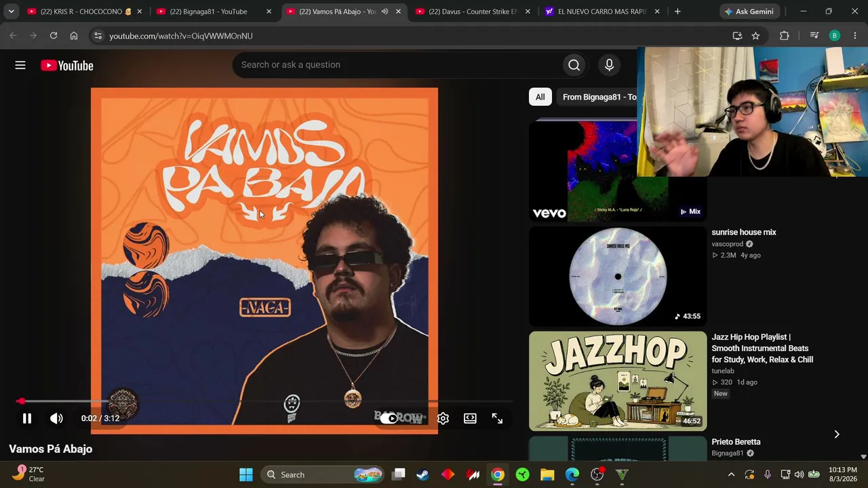868x488 pixels.
Task: Open the Windows Start menu
Action: [x=246, y=474]
